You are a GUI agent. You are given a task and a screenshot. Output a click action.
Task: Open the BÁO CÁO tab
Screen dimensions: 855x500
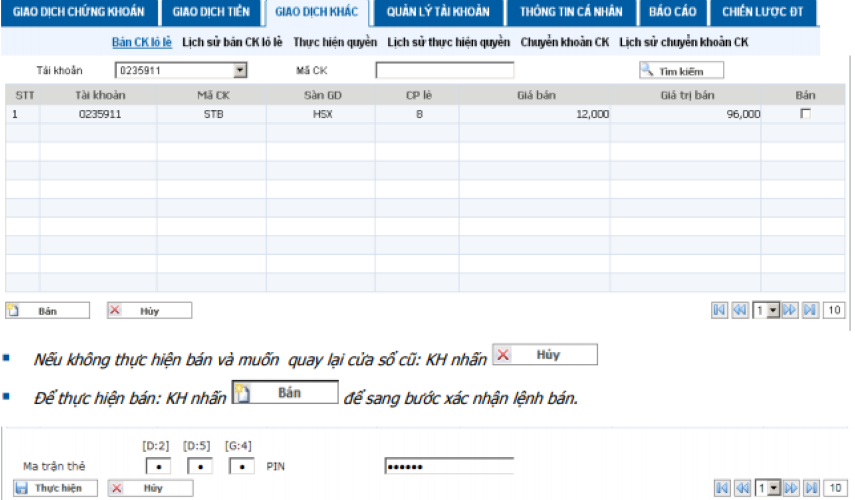670,12
